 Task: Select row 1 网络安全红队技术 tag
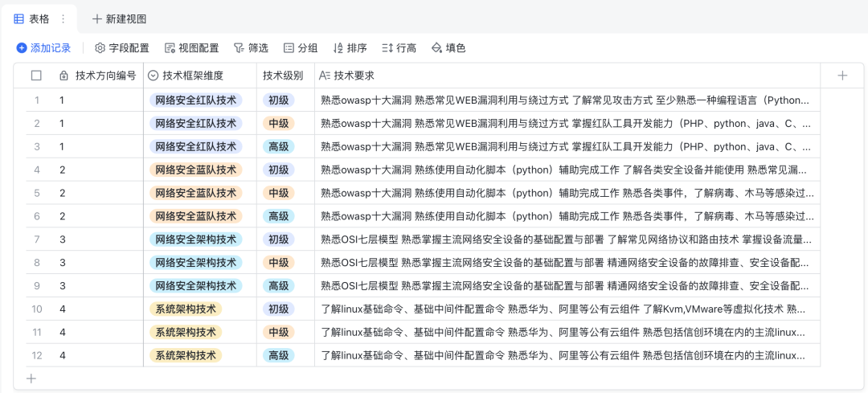(196, 100)
